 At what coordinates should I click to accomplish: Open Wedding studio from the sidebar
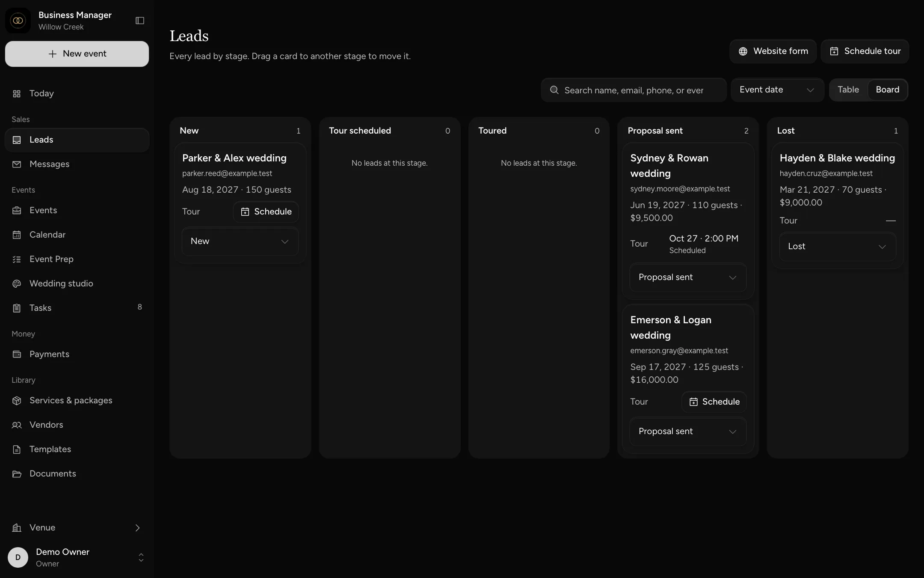(77, 284)
